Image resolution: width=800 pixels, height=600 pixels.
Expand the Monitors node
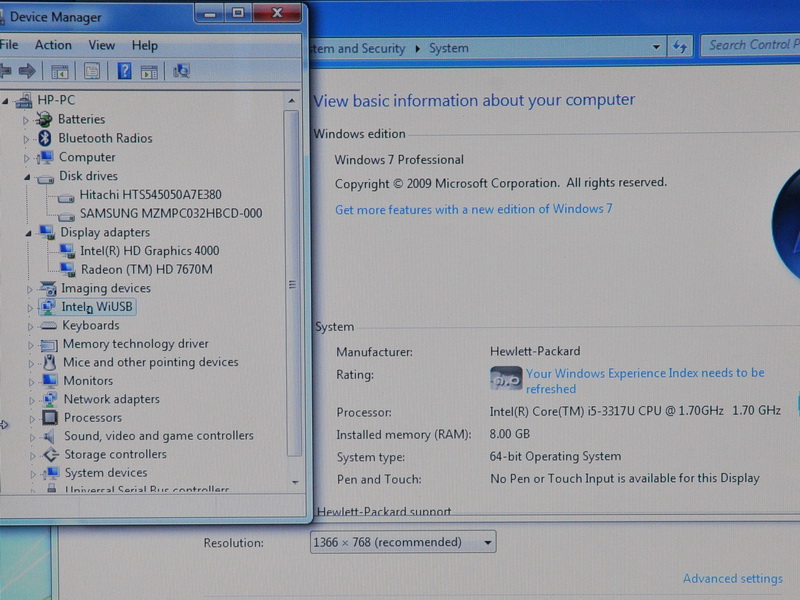click(x=31, y=382)
